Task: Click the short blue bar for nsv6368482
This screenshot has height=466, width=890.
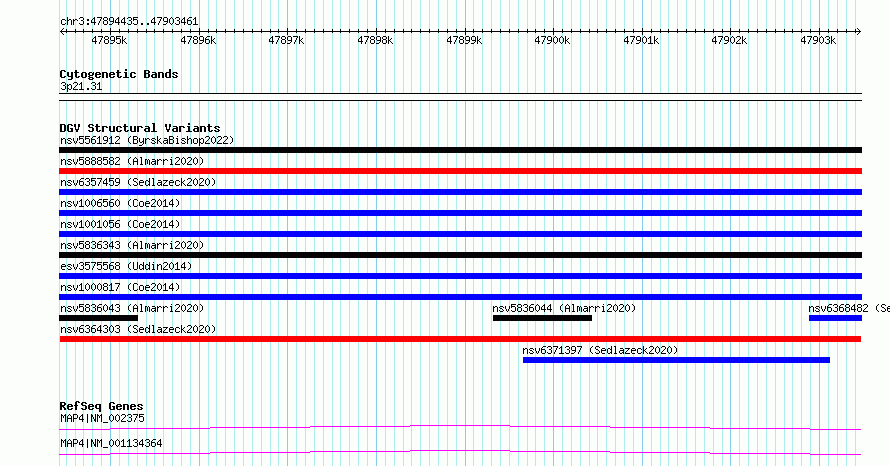Action: [x=835, y=318]
